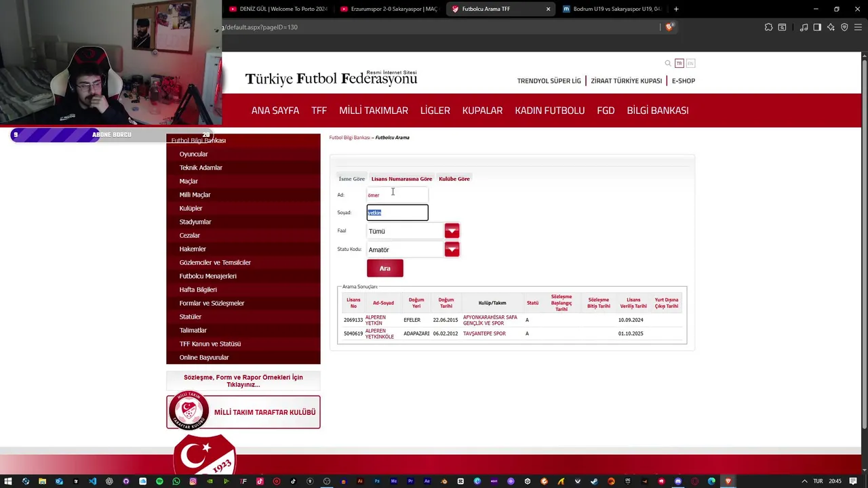868x488 pixels.
Task: Open Photoshop from the taskbar
Action: tap(377, 481)
